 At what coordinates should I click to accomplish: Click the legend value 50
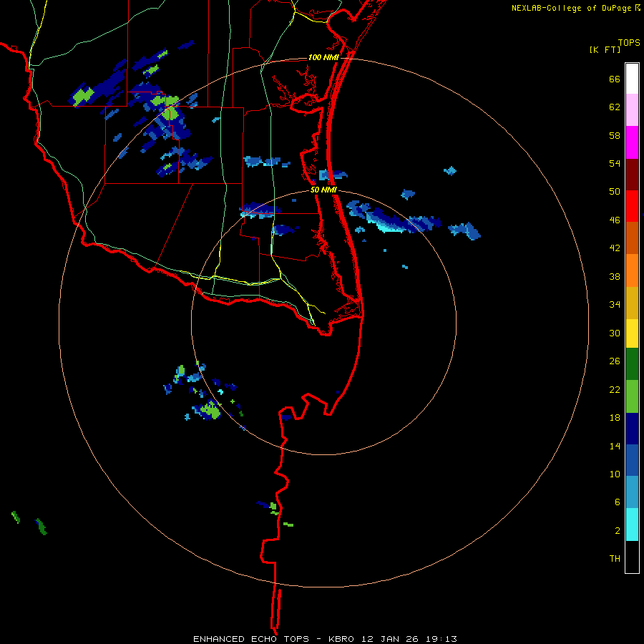tap(615, 192)
